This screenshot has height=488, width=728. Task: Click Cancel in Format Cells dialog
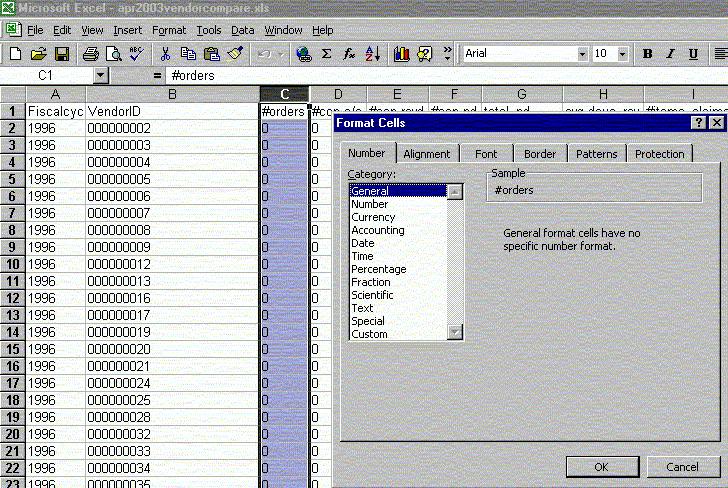pos(682,467)
